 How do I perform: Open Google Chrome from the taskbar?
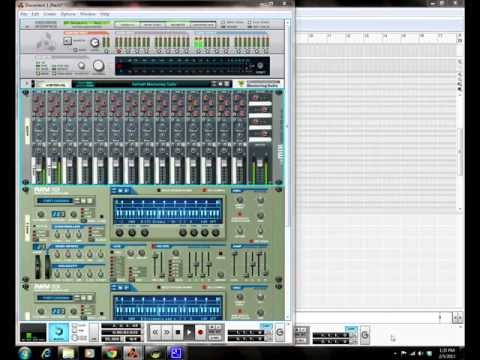tap(111, 353)
